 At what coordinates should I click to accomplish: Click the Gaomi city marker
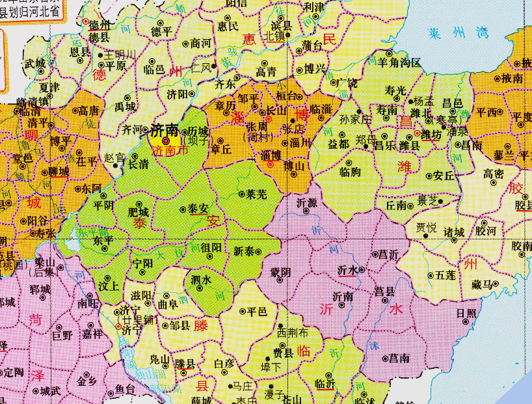coord(493,182)
